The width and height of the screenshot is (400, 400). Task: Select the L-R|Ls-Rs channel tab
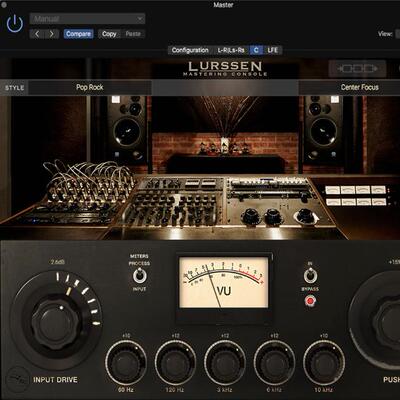231,50
